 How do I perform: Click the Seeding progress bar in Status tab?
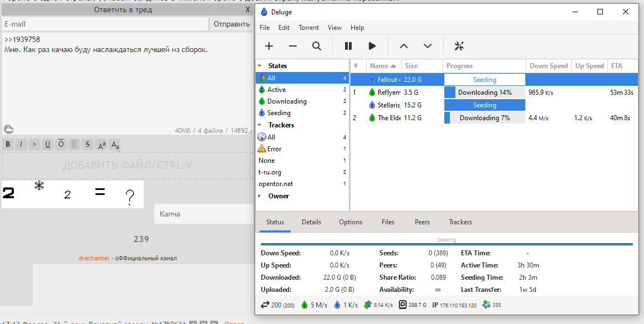(447, 244)
